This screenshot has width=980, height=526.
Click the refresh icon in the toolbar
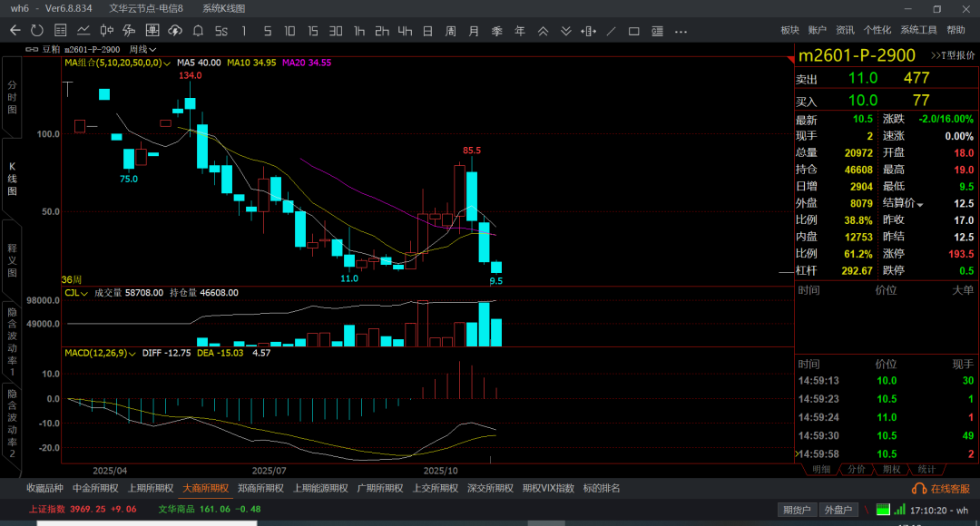pyautogui.click(x=35, y=30)
